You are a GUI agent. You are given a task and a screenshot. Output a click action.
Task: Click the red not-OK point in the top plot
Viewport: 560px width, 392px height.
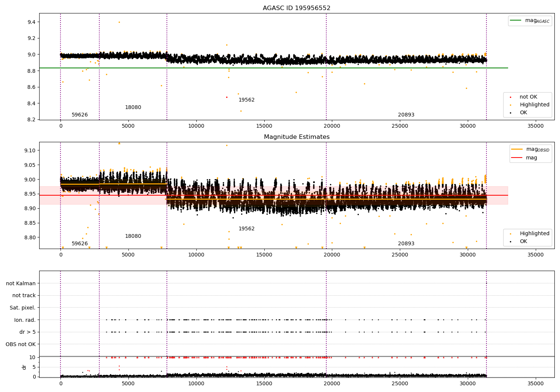[227, 97]
